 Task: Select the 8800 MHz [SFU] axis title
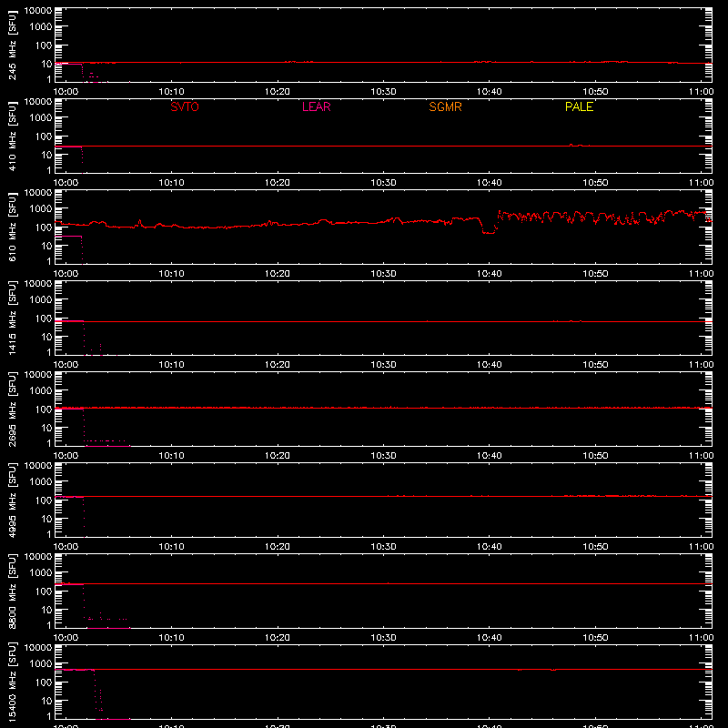(x=12, y=591)
